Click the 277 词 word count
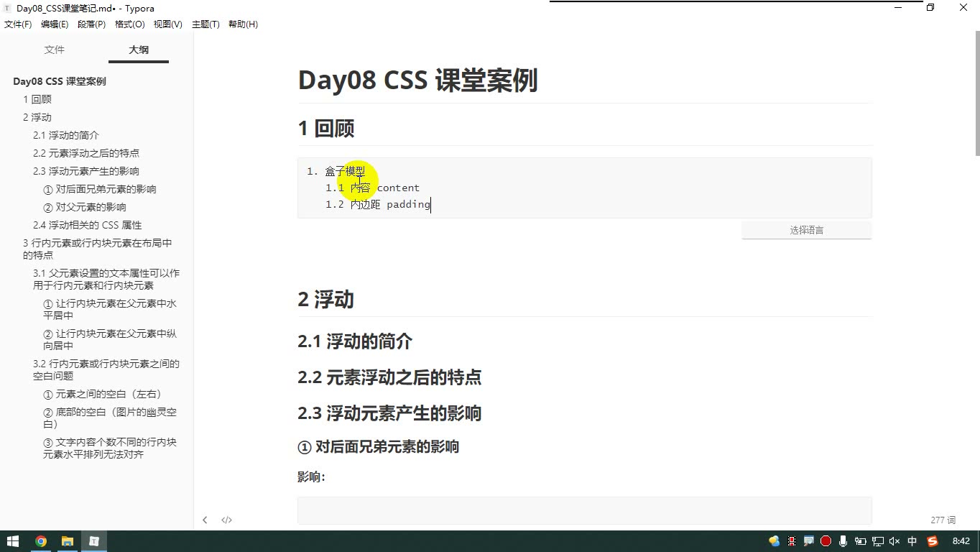Screen dimensions: 980x552 tap(943, 520)
